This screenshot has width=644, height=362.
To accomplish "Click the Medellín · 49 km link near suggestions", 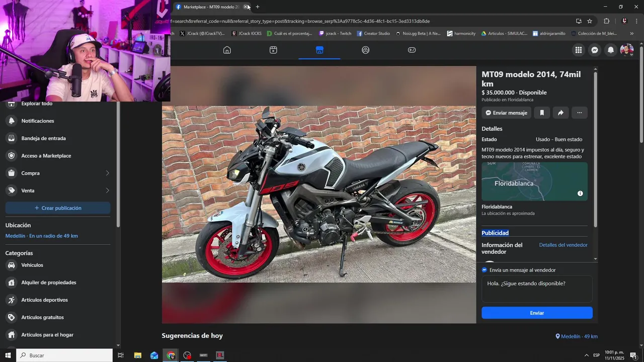I will click(x=577, y=336).
